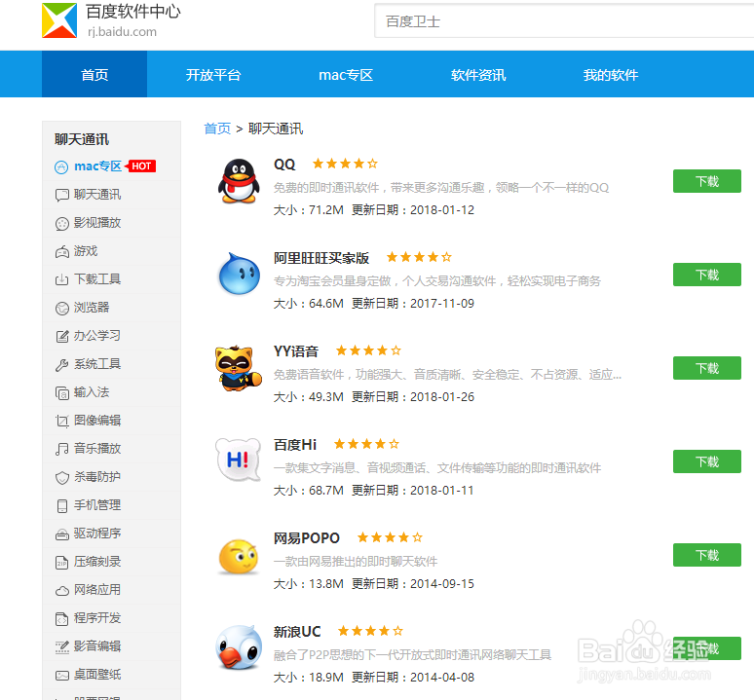Click the 影视播放 film reel icon
754x700 pixels.
62,223
